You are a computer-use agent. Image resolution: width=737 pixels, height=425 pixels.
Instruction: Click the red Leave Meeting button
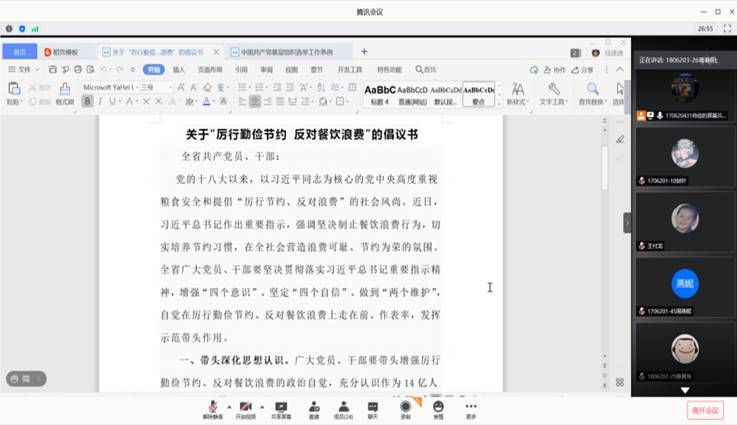pos(705,410)
